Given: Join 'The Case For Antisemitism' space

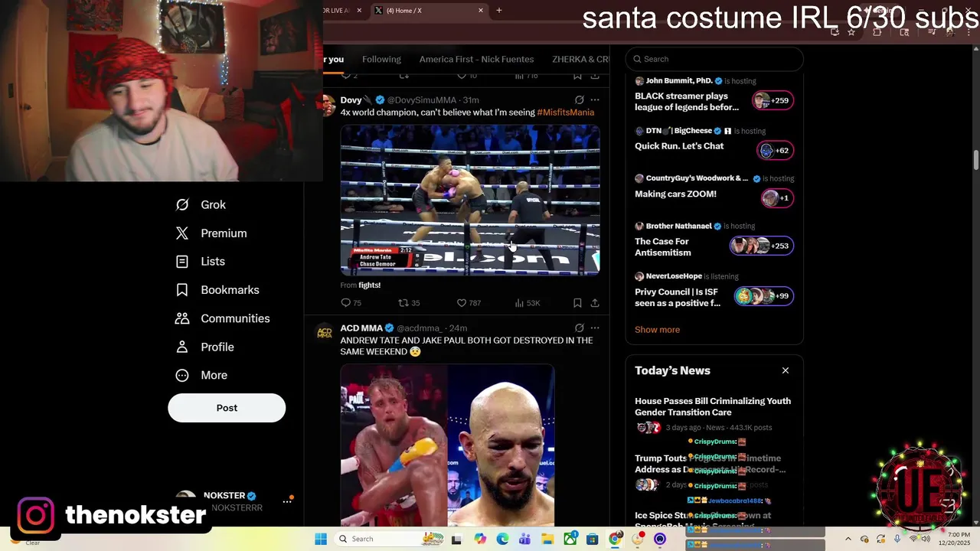Looking at the screenshot, I should [663, 247].
